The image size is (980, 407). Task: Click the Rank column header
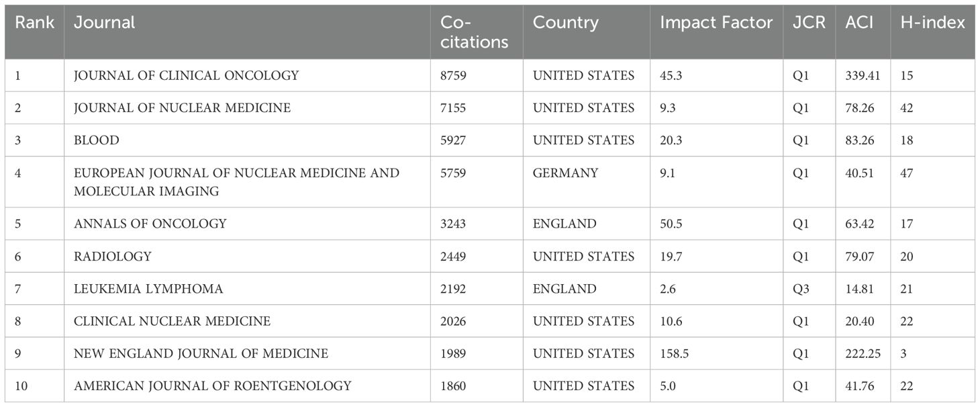click(34, 22)
